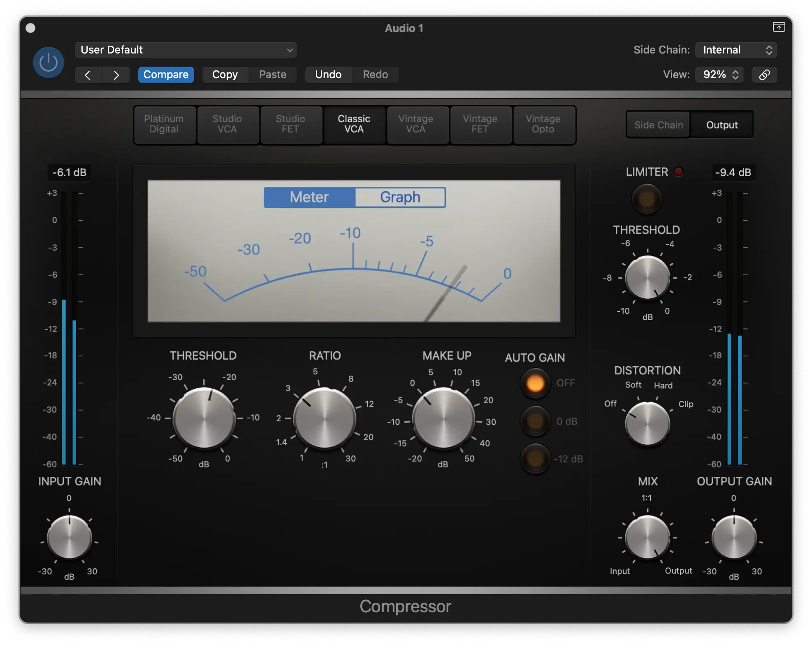The height and width of the screenshot is (646, 812).
Task: Select Auto Gain OFF option
Action: [535, 383]
